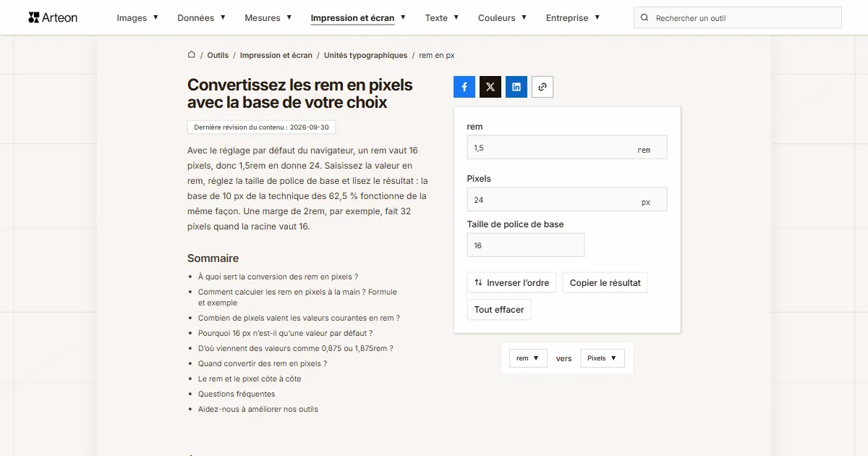Share the page on LinkedIn

tap(516, 87)
